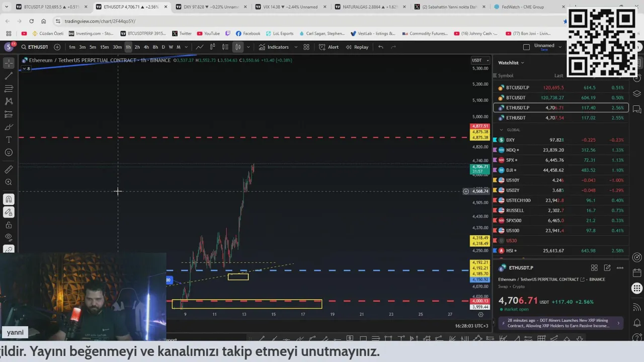The height and width of the screenshot is (362, 644).
Task: Open the three-dots menu in details panel
Action: (x=620, y=268)
